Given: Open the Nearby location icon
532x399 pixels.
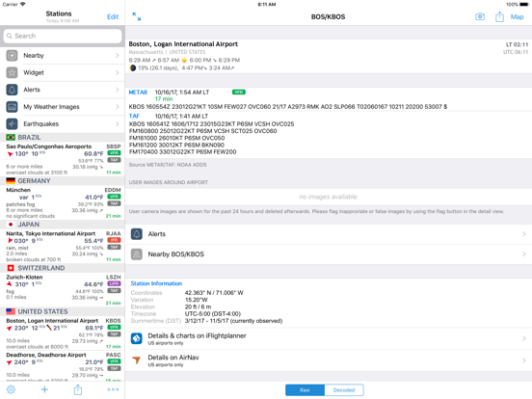Looking at the screenshot, I should pos(12,55).
